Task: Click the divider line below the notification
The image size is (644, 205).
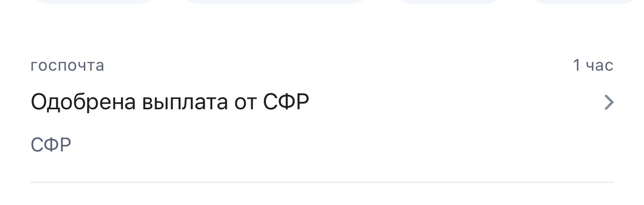Action: tap(321, 182)
